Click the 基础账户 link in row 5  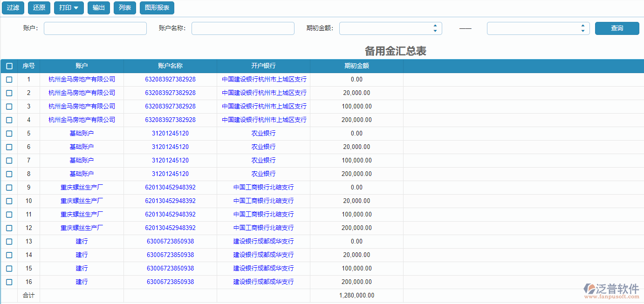click(82, 133)
